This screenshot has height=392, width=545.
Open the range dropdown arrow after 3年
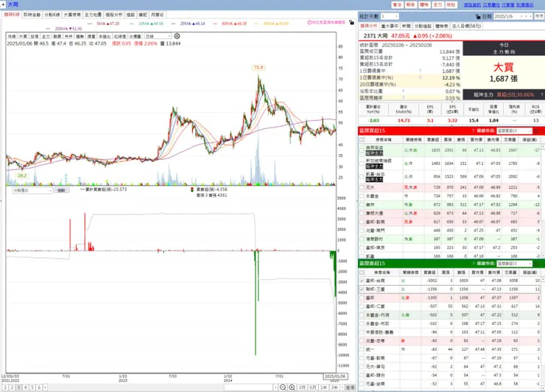[x=342, y=387]
